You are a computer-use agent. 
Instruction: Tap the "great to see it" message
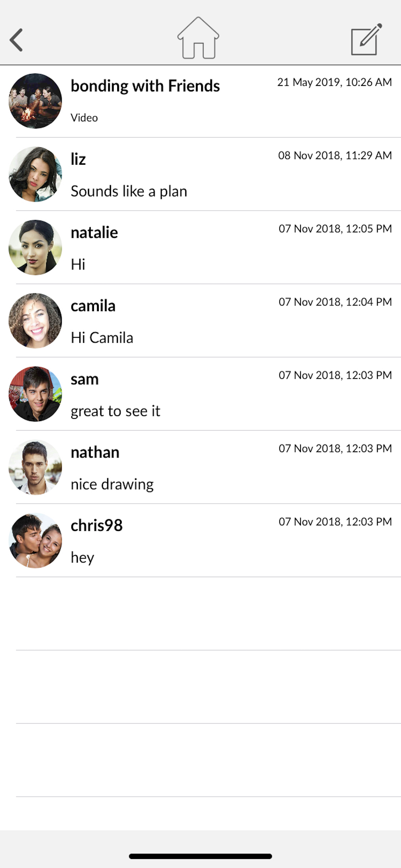(x=115, y=411)
